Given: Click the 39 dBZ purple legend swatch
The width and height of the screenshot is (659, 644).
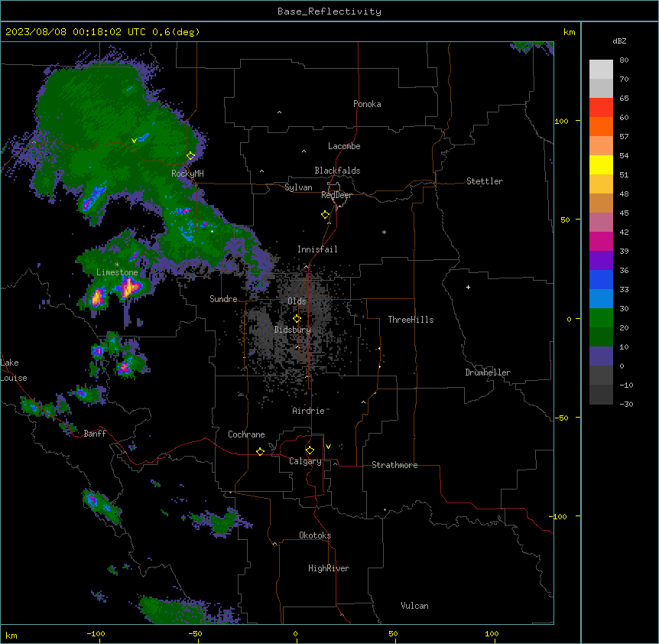Looking at the screenshot, I should [601, 261].
